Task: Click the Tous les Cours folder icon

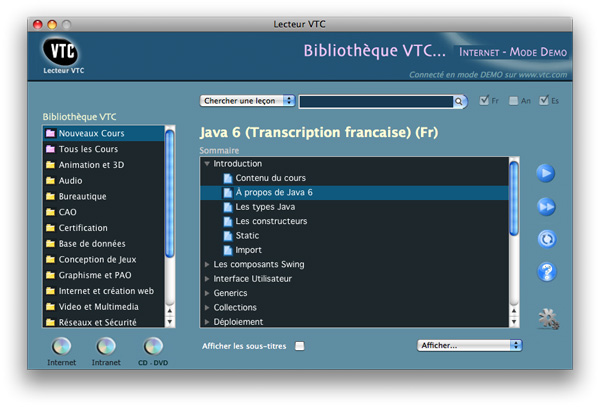Action: tap(50, 149)
